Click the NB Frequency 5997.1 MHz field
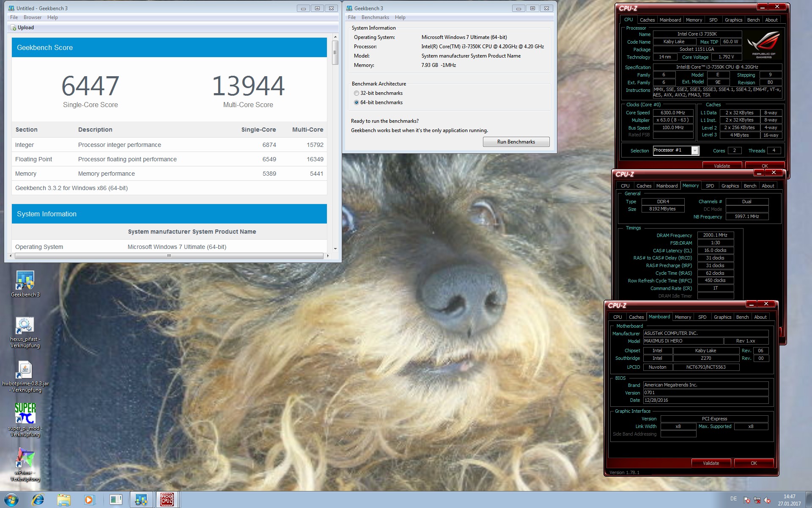 pyautogui.click(x=746, y=217)
